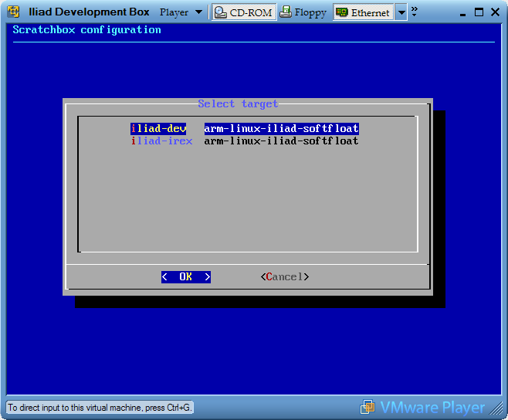Click the Ctrl+G status bar message
Viewport: 508px width, 420px height.
tap(100, 407)
